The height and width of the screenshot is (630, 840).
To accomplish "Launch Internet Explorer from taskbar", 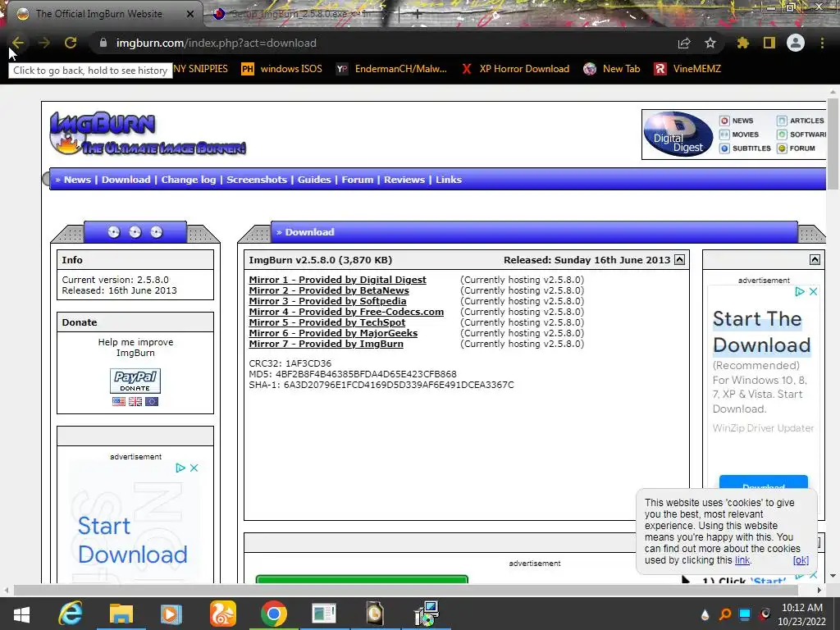I will click(71, 614).
